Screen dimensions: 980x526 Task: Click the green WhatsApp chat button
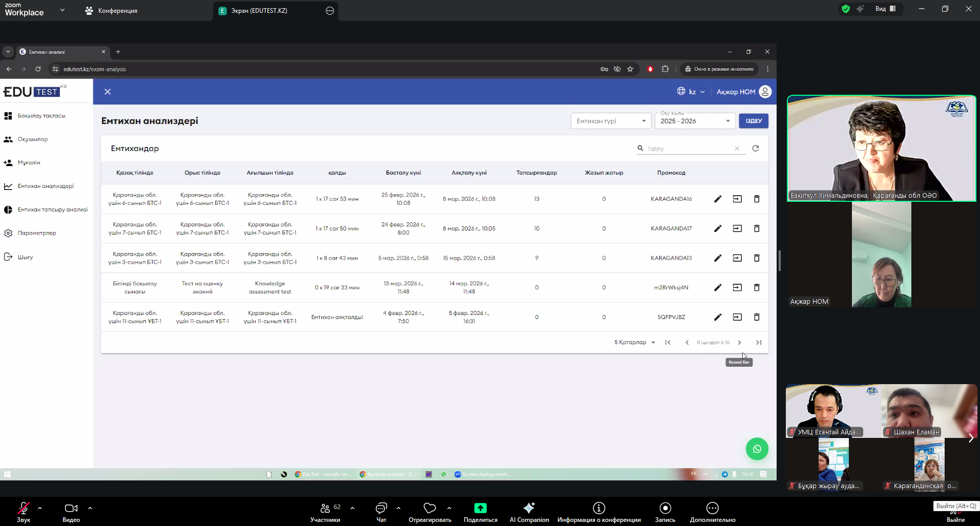click(x=757, y=449)
